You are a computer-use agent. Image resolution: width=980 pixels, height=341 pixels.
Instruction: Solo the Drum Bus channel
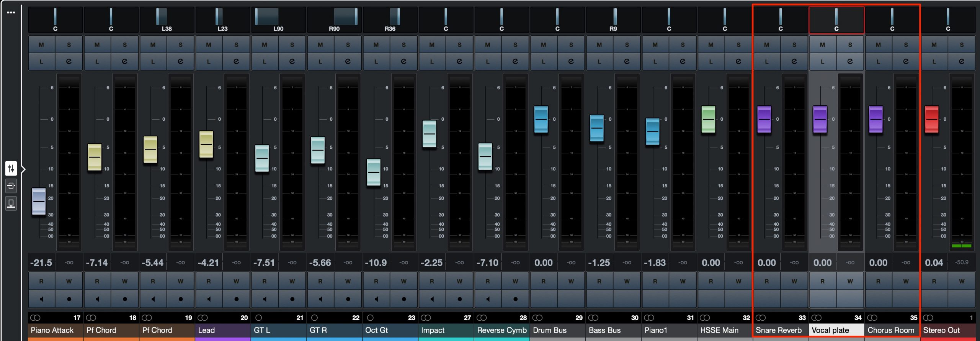571,45
